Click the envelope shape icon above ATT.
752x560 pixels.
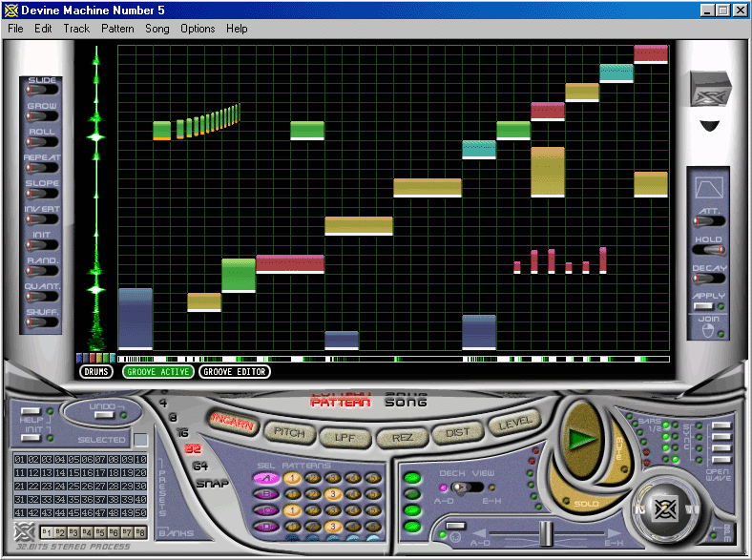[709, 188]
